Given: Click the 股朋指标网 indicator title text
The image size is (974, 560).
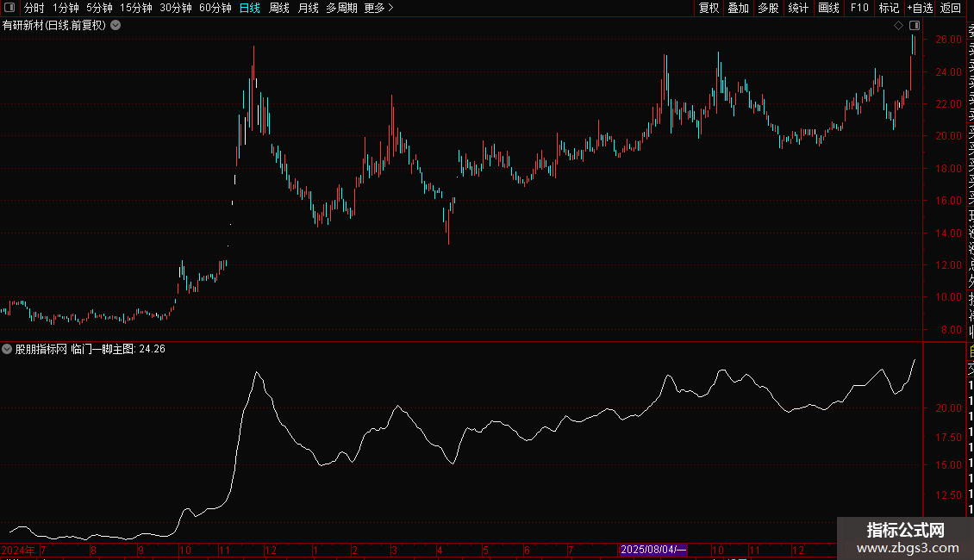Looking at the screenshot, I should (41, 349).
